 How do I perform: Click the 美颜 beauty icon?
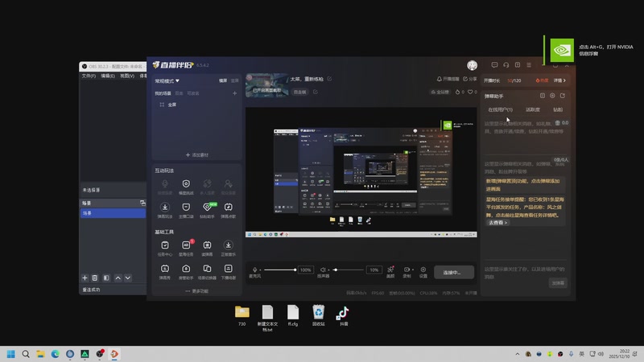tap(390, 269)
